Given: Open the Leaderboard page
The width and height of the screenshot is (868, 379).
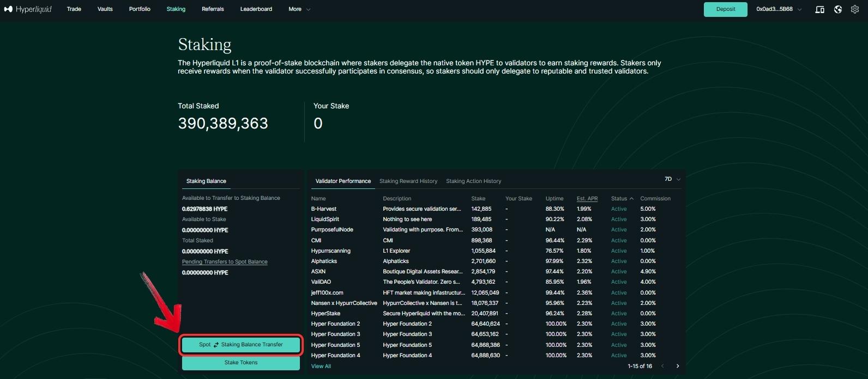Looking at the screenshot, I should click(x=256, y=9).
